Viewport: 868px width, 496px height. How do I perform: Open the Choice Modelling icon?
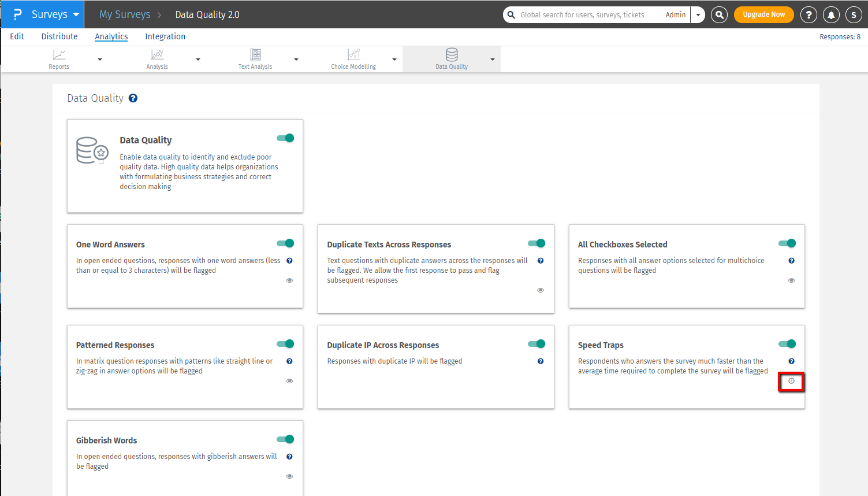click(353, 55)
